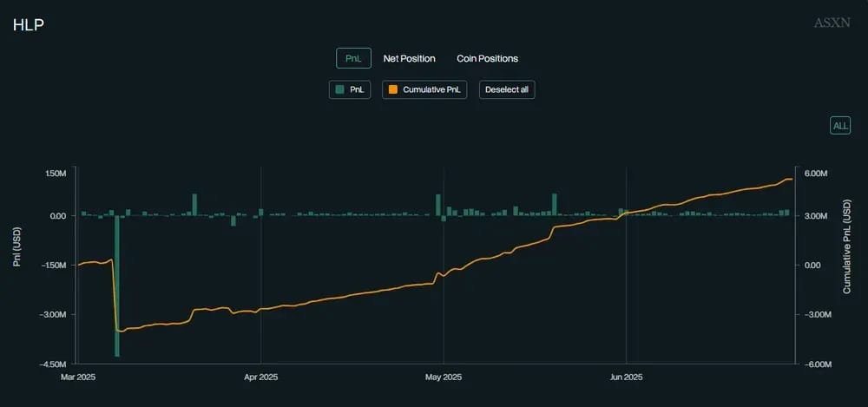The height and width of the screenshot is (407, 868).
Task: Switch to Net Position tab
Action: click(409, 58)
